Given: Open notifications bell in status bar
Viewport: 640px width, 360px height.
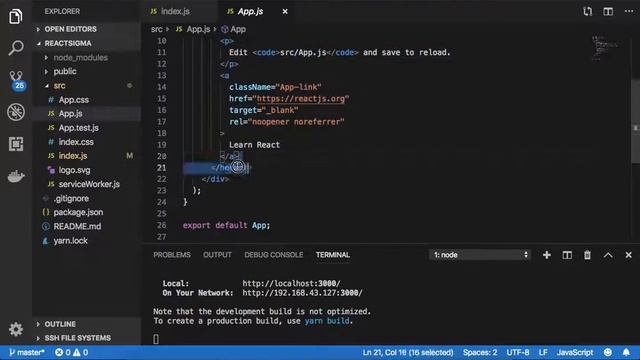Looking at the screenshot, I should [626, 352].
